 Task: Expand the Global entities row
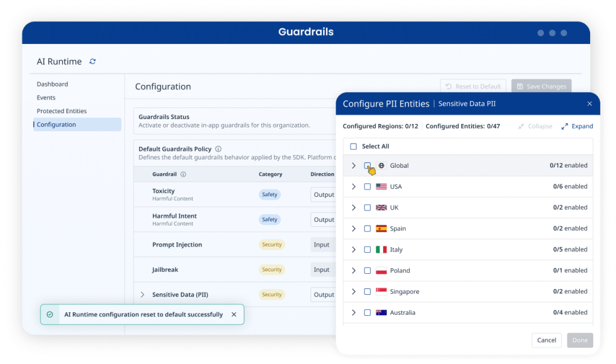354,165
